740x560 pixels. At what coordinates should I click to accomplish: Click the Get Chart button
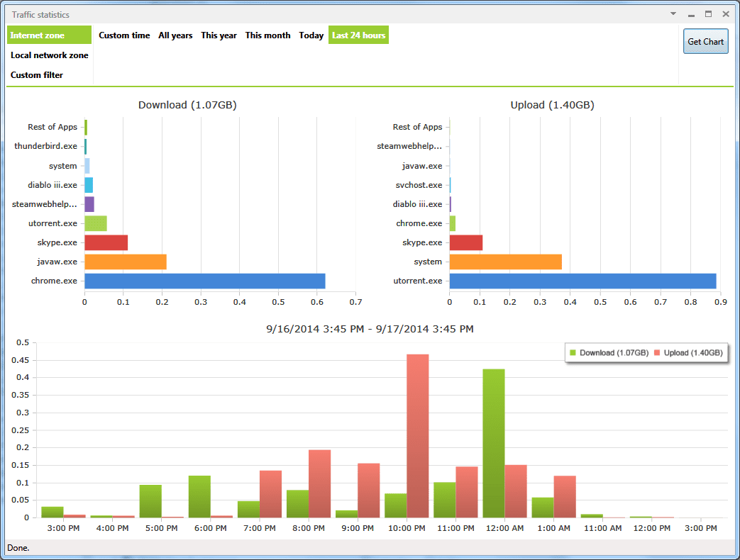click(x=705, y=42)
